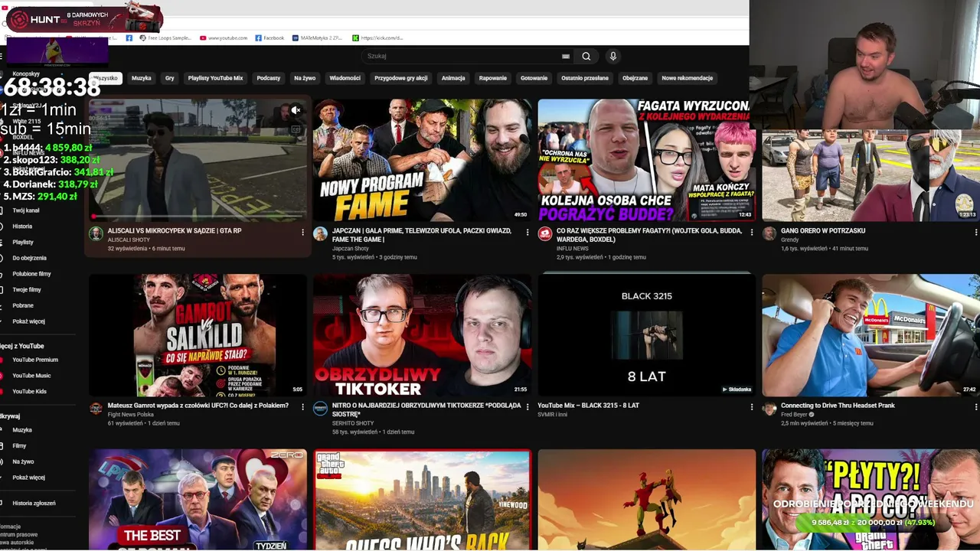Select Ostatnio przesłane filter chip
Viewport: 980px width, 551px height.
tap(585, 78)
